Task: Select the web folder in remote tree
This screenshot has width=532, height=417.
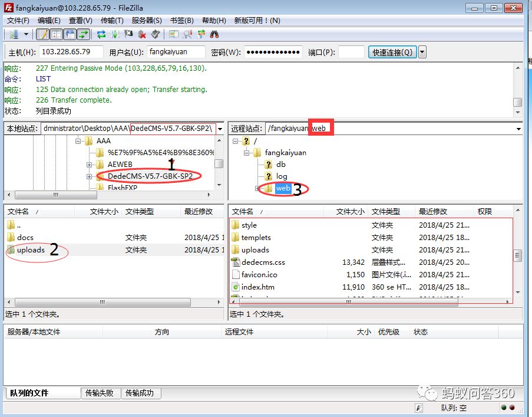Action: 283,188
